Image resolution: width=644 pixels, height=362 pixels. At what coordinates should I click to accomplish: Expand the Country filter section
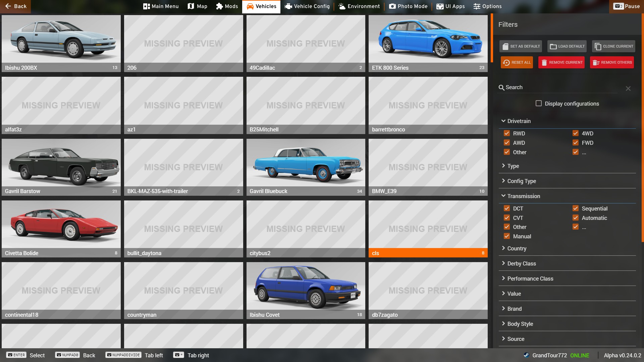click(567, 248)
